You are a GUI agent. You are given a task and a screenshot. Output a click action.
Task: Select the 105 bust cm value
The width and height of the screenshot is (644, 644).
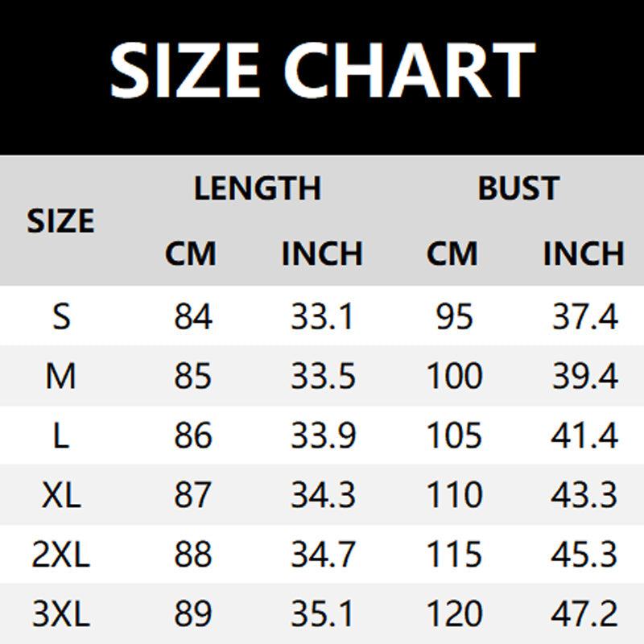click(454, 435)
